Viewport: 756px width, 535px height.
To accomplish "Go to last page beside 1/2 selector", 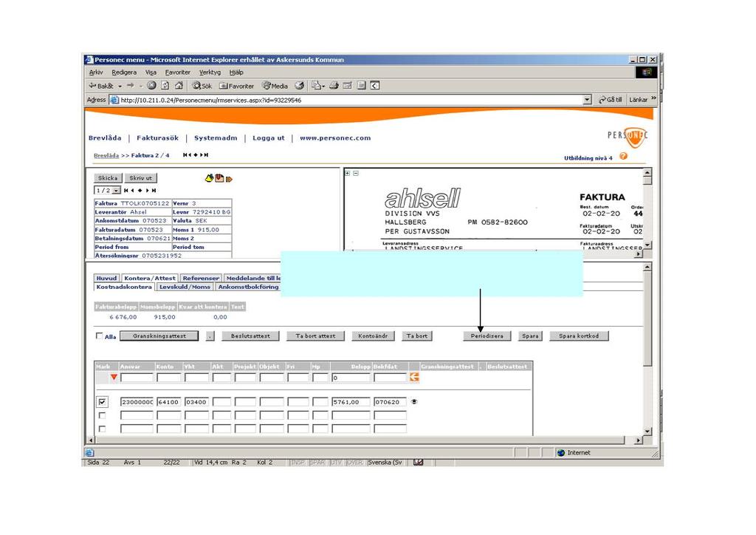I will (x=154, y=191).
